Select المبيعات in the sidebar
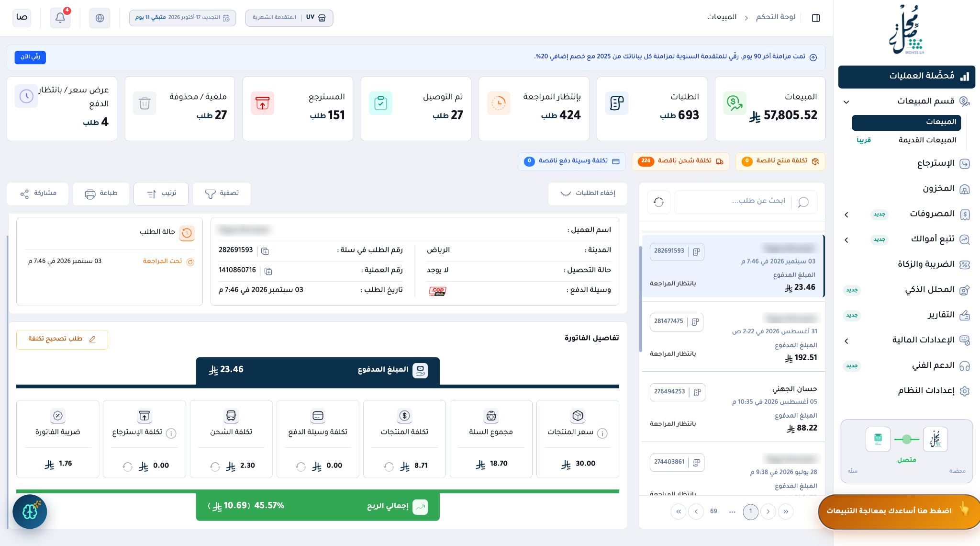This screenshot has height=546, width=980. [906, 123]
